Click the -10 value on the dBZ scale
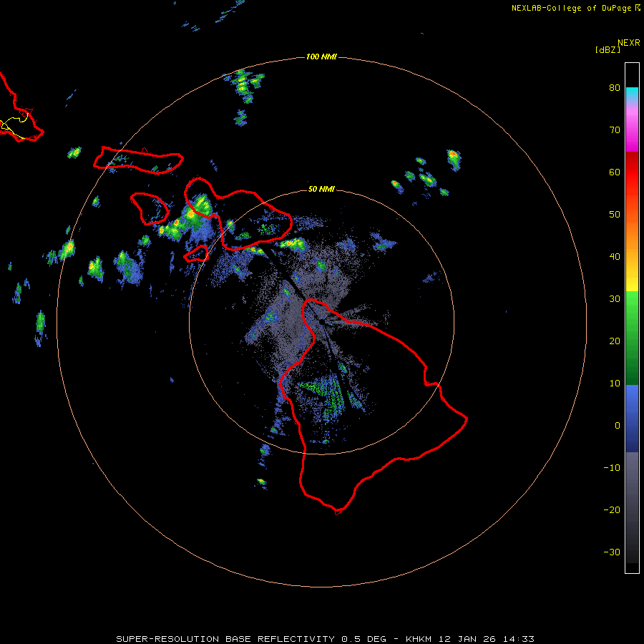Viewport: 644px width, 644px height. 612,468
